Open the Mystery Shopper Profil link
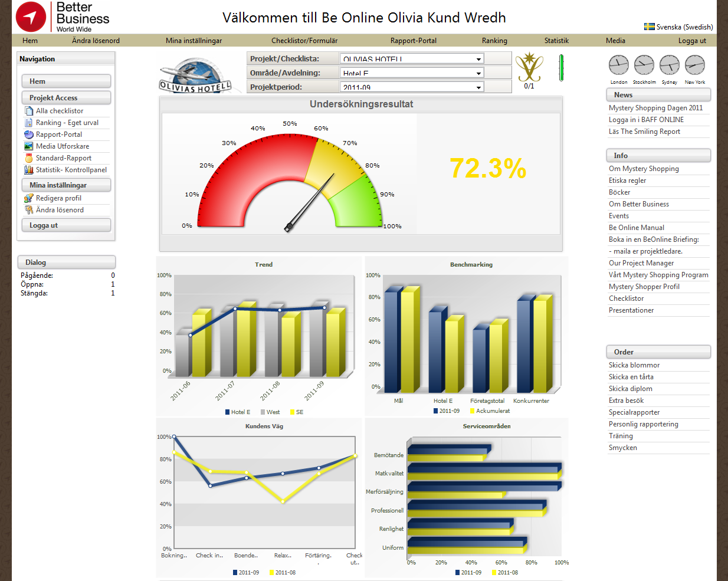This screenshot has width=728, height=581. coord(644,287)
